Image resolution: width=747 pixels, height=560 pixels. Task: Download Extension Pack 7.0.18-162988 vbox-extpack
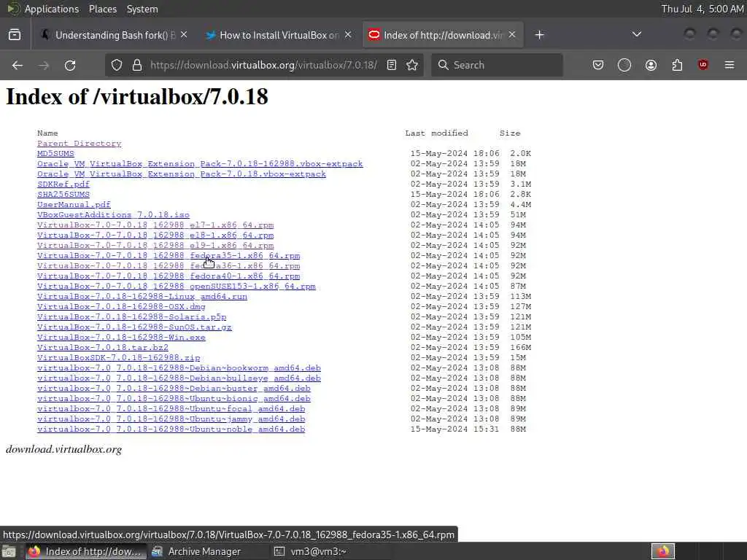click(200, 164)
